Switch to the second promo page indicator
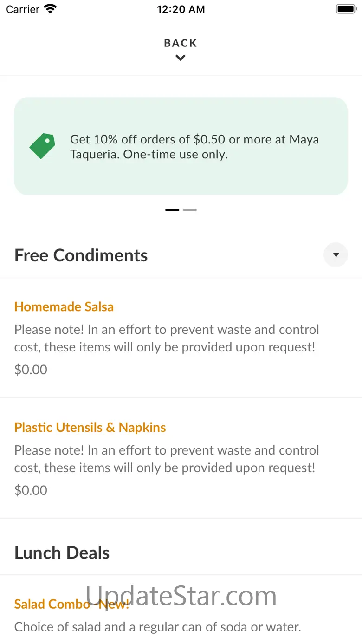 (x=190, y=210)
